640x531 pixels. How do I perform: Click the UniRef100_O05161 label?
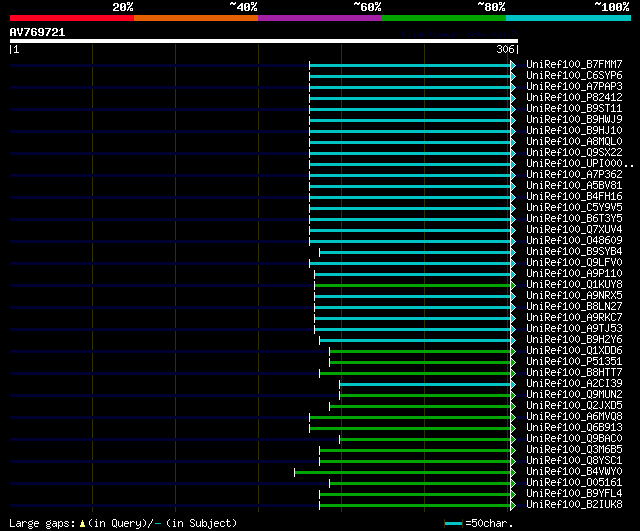point(574,483)
